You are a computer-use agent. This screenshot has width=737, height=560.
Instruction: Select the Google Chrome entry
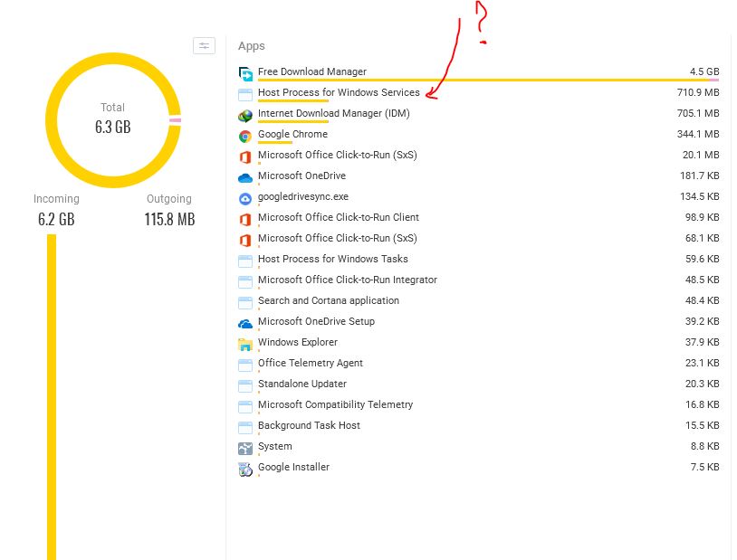292,134
